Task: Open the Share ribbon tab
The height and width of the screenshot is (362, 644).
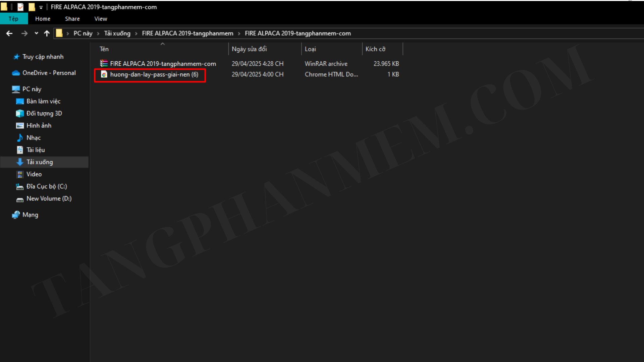Action: pyautogui.click(x=72, y=19)
